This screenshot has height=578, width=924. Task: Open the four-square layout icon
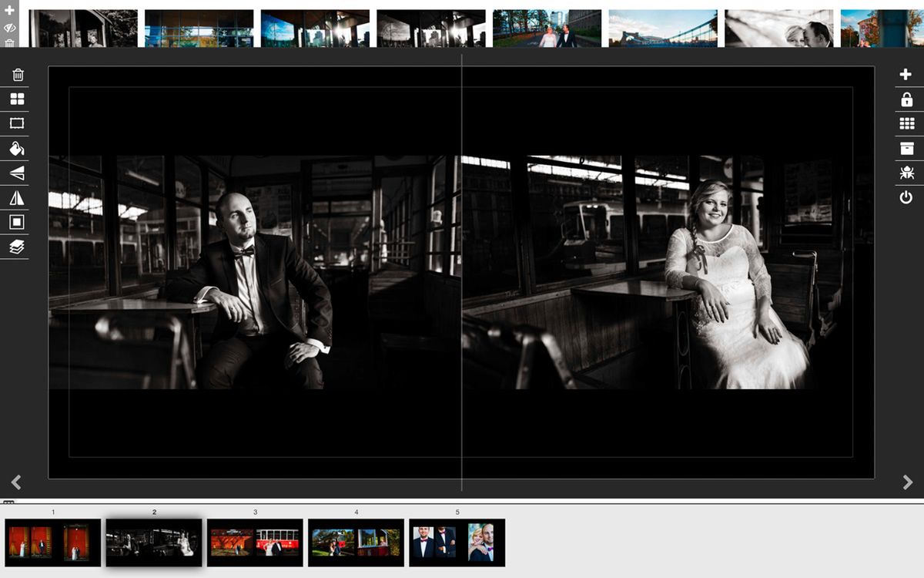click(x=17, y=99)
